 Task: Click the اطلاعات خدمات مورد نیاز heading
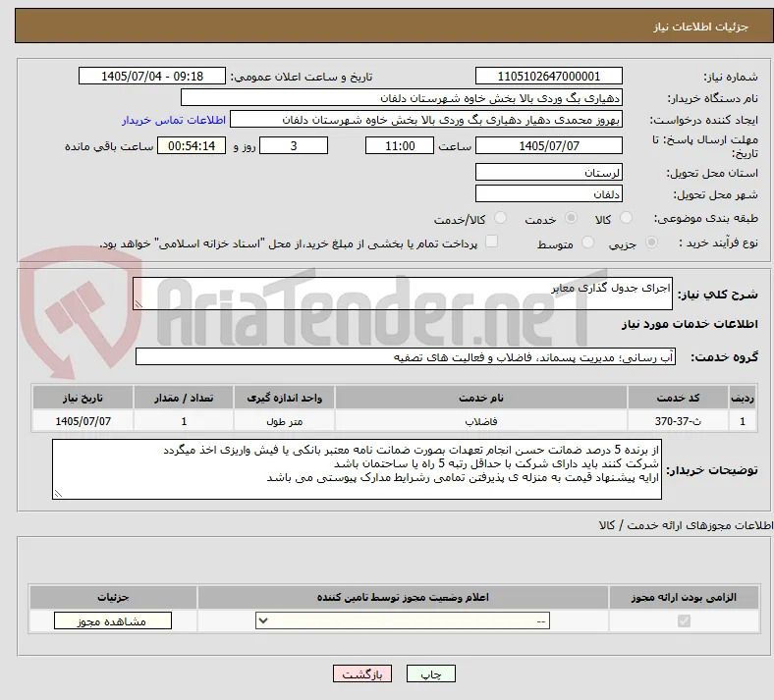click(690, 324)
